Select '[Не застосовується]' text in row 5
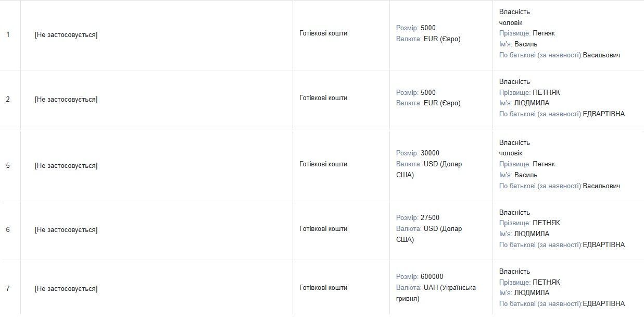 pyautogui.click(x=66, y=166)
